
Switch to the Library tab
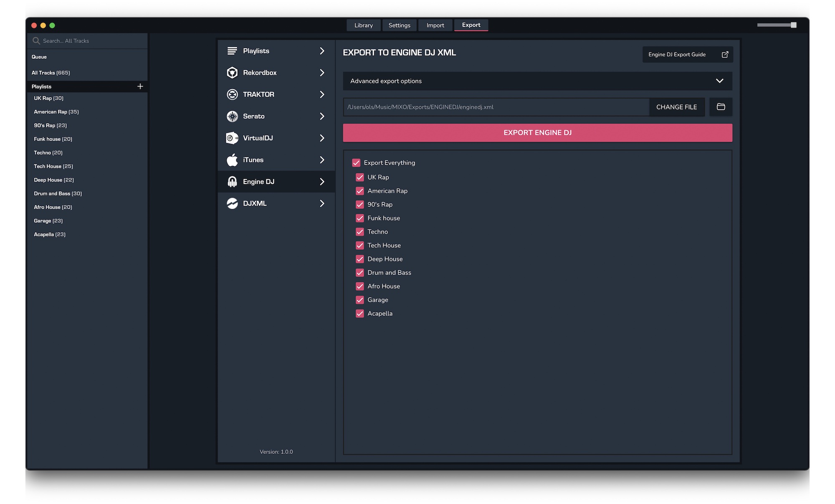(x=364, y=25)
